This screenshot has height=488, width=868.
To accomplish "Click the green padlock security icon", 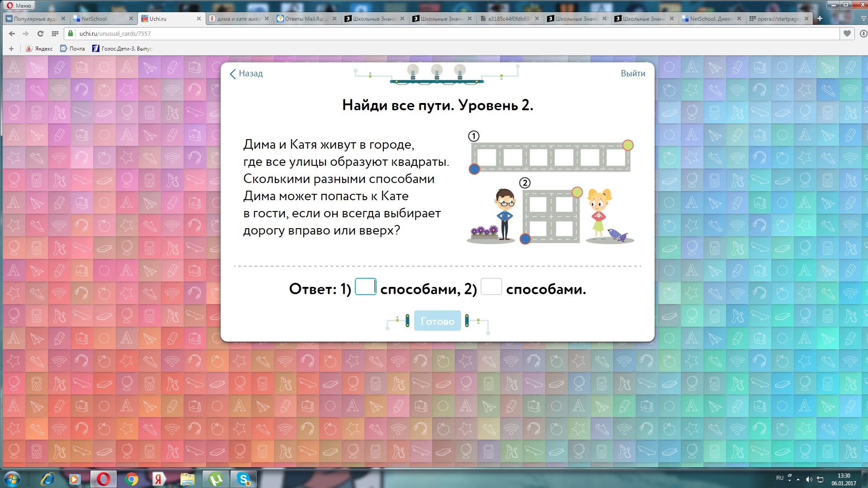I will click(x=70, y=33).
